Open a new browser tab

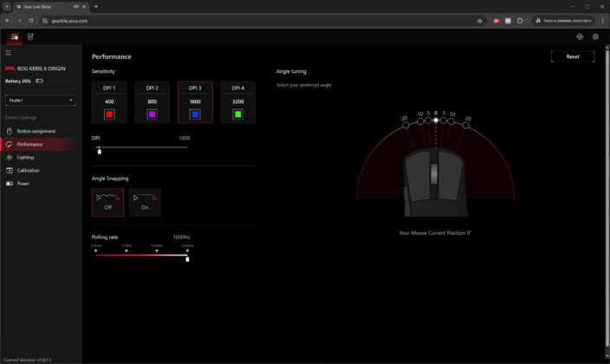pyautogui.click(x=96, y=7)
